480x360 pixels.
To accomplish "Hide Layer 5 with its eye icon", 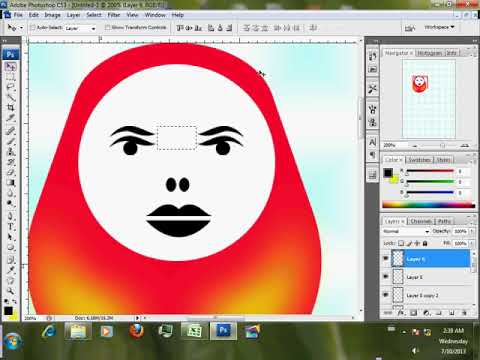I will click(386, 277).
